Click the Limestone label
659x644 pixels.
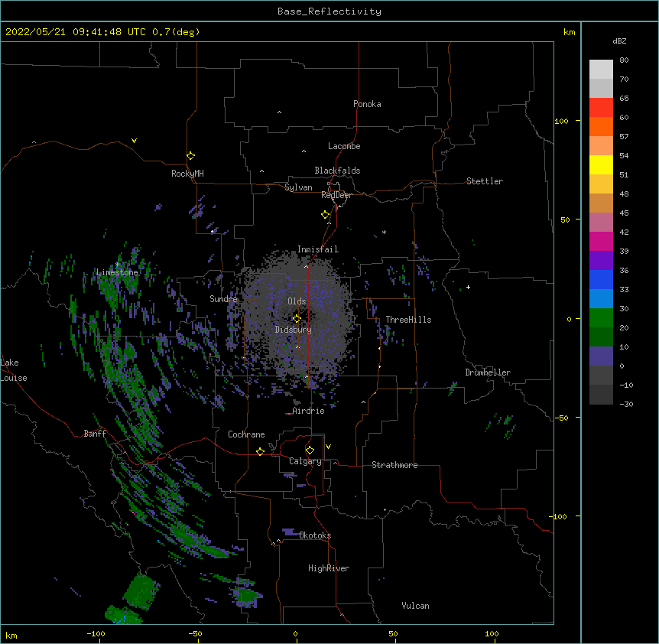(117, 272)
